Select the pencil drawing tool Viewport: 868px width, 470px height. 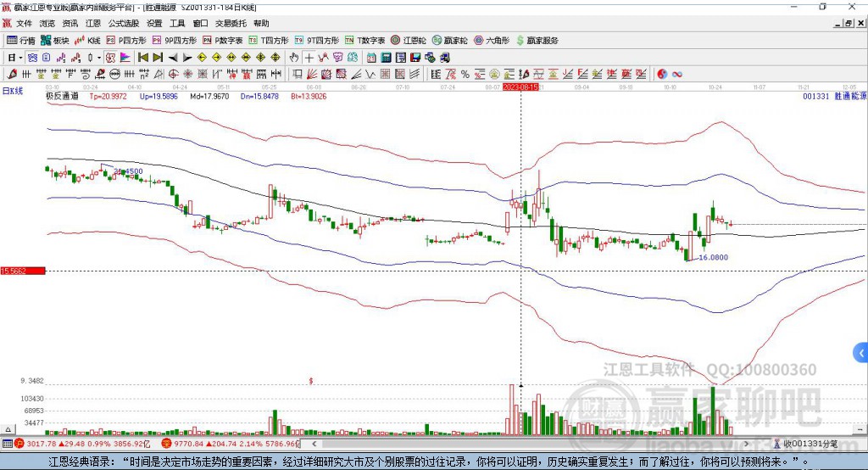tap(12, 74)
